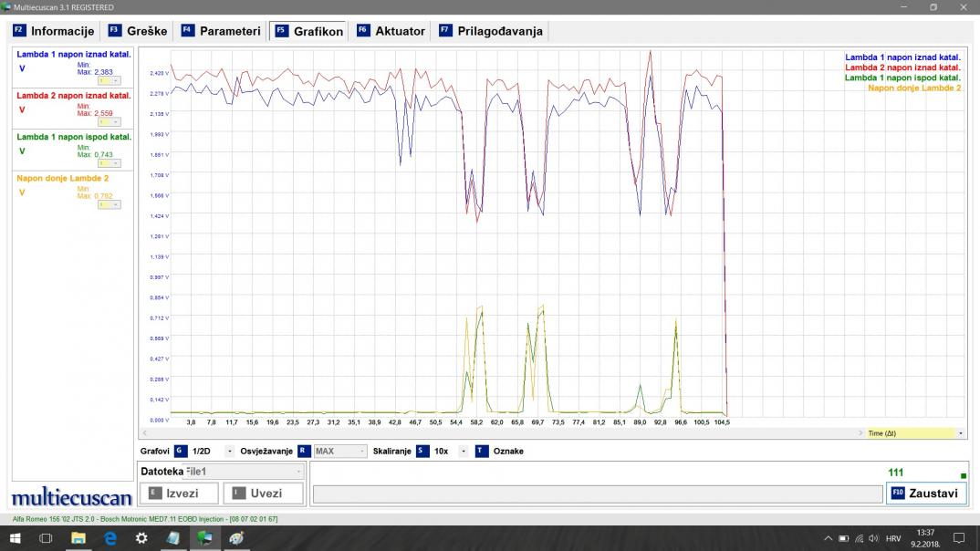980x551 pixels.
Task: Click the F4 key icon beside Parametri
Action: (187, 30)
